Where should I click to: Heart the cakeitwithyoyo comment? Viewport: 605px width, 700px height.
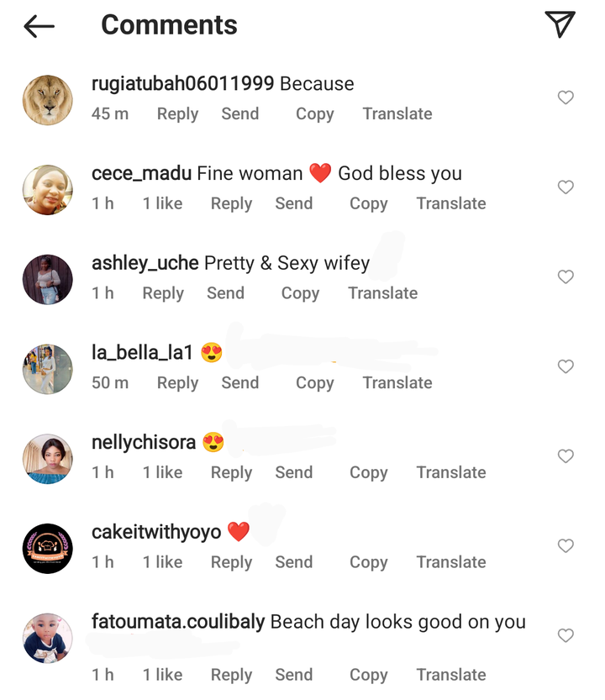click(566, 546)
